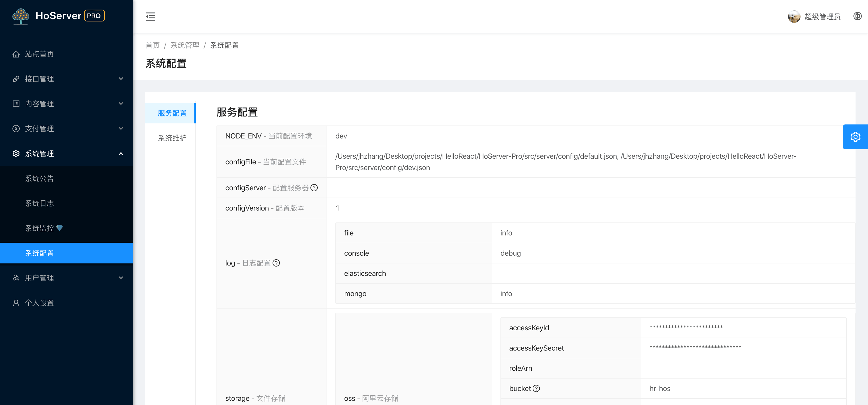Click the console level debug
The height and width of the screenshot is (405, 868).
511,253
